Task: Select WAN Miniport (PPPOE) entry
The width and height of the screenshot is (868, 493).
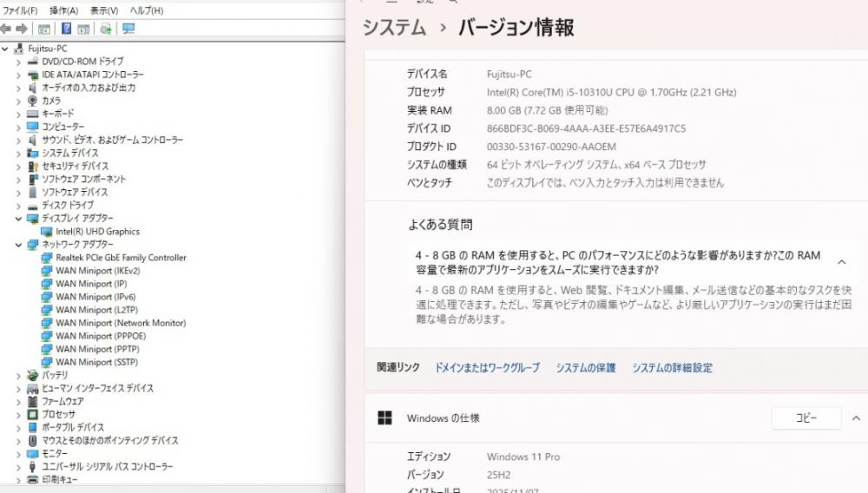Action: pyautogui.click(x=100, y=336)
